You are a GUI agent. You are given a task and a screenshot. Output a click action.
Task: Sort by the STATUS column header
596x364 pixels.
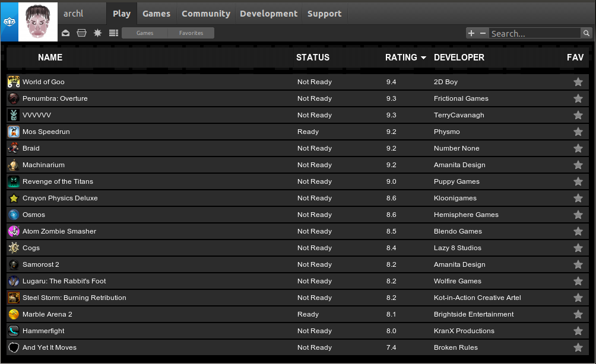(x=313, y=58)
